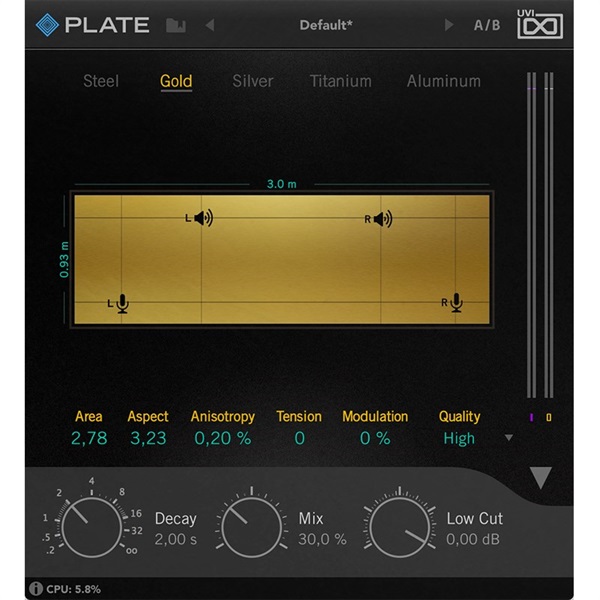Select the Gold plate material
Image resolution: width=600 pixels, height=600 pixels.
pyautogui.click(x=176, y=82)
